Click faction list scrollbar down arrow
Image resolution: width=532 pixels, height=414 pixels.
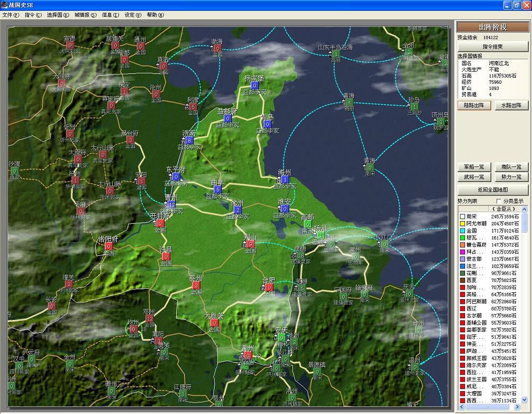(x=524, y=399)
